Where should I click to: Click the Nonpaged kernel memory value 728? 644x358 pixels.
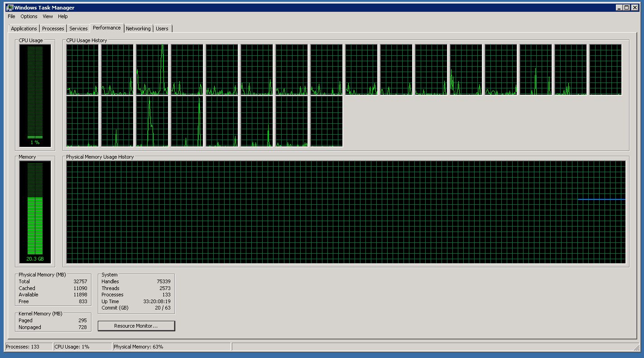point(82,327)
